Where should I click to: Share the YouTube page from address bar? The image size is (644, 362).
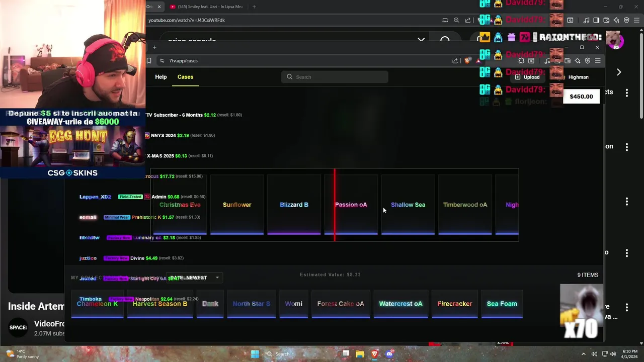click(x=468, y=20)
